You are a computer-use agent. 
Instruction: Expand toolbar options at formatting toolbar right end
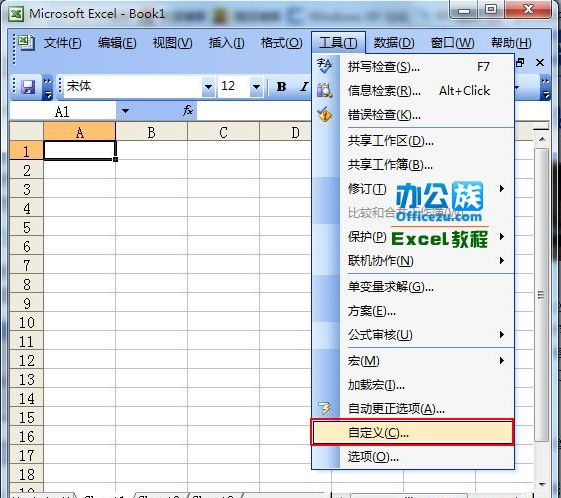click(x=545, y=87)
